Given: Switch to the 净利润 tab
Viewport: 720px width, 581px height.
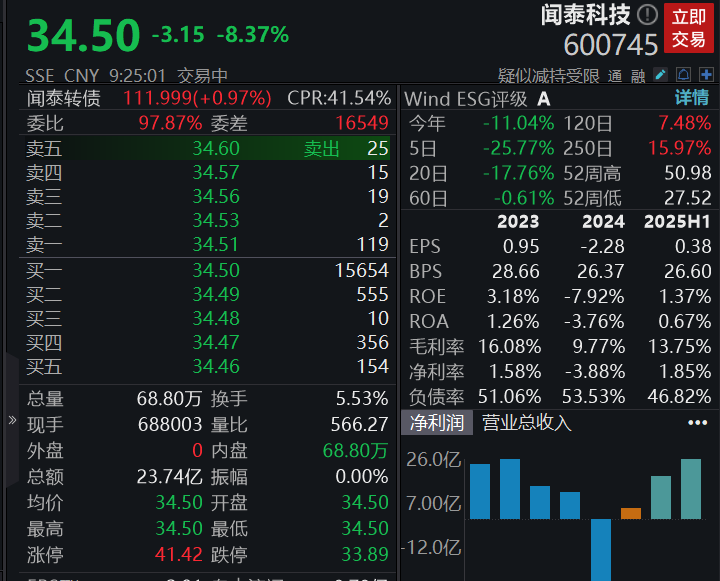Looking at the screenshot, I should (436, 422).
